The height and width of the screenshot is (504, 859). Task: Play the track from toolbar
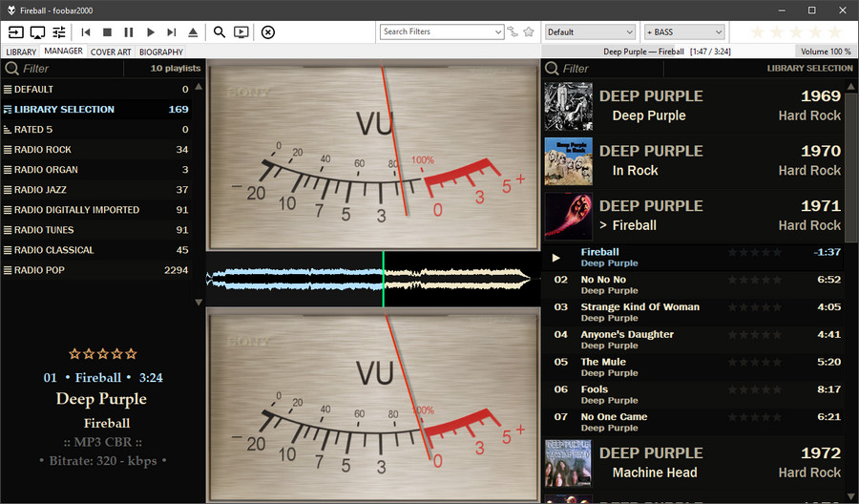tap(150, 32)
